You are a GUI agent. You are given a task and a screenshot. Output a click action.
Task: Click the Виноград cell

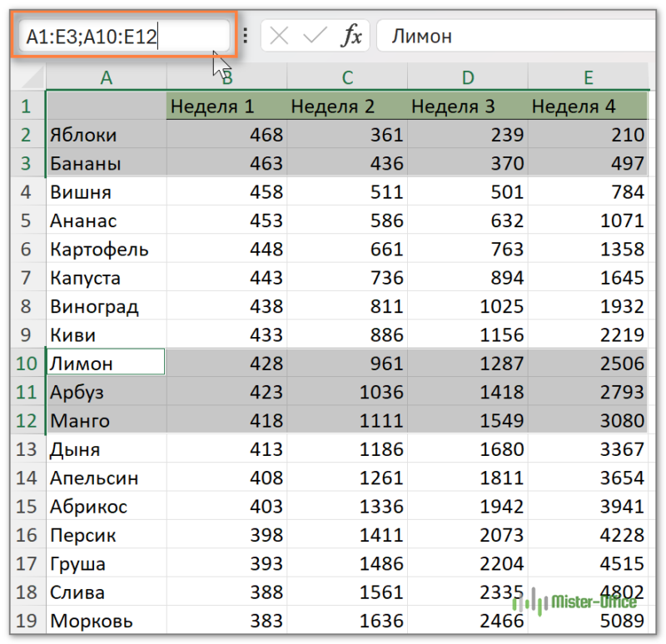[106, 306]
